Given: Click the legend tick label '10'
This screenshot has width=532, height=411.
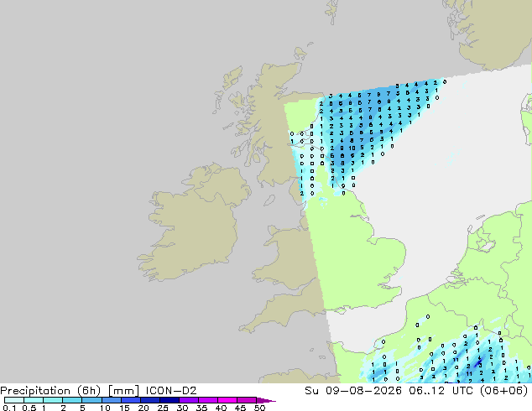Looking at the screenshot, I should (x=105, y=408).
